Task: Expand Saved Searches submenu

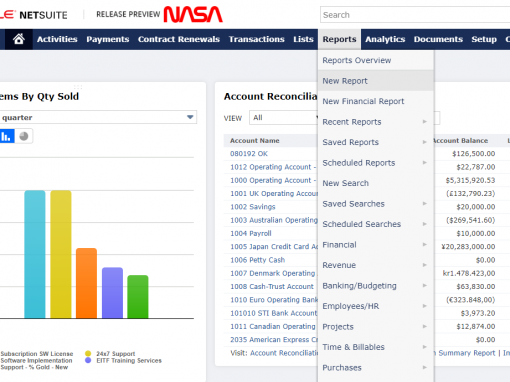Action: point(376,204)
